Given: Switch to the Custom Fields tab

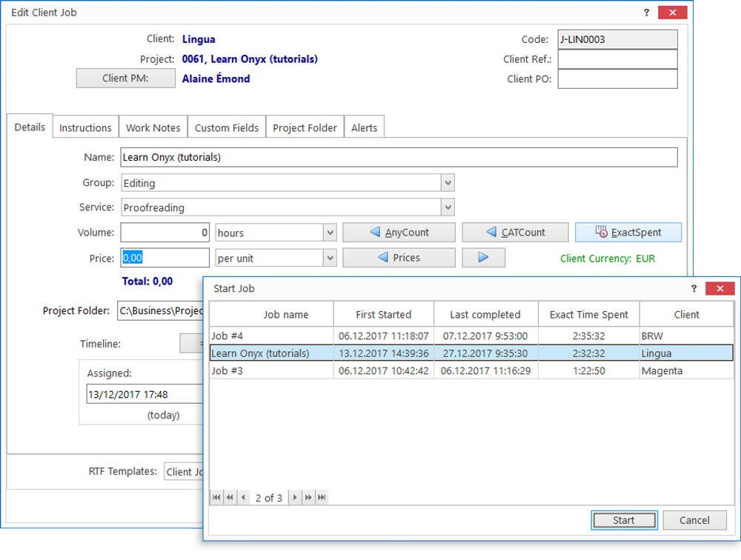Looking at the screenshot, I should (227, 127).
